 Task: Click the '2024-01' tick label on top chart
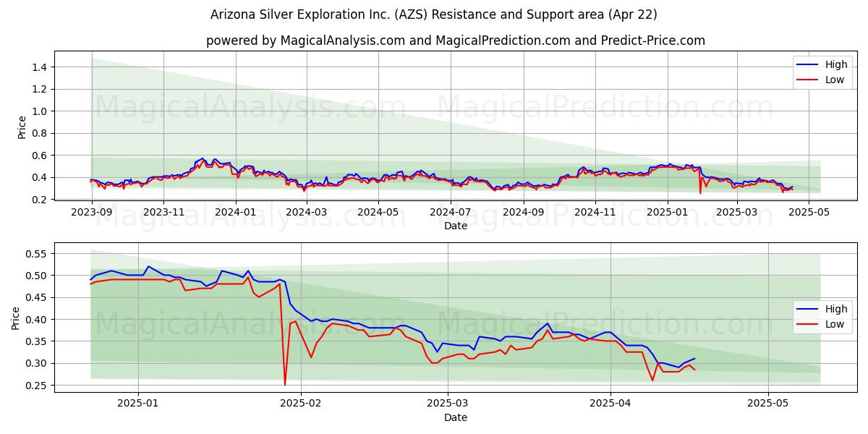click(236, 212)
